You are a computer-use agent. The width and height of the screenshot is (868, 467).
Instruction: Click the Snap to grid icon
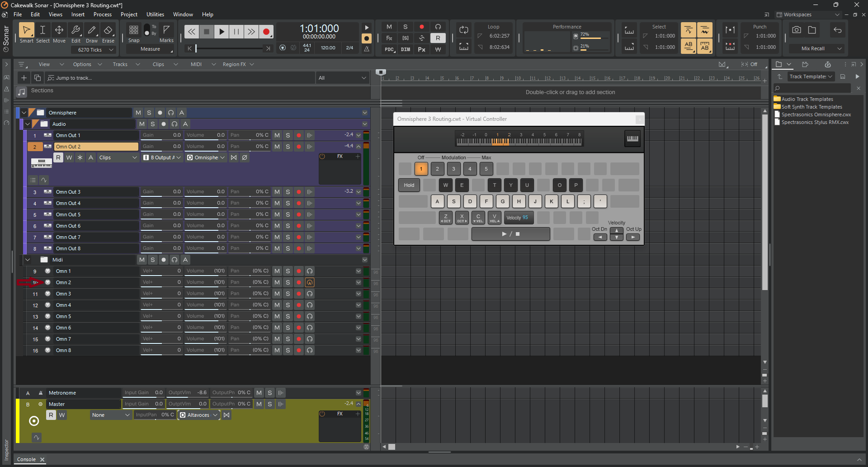[134, 30]
